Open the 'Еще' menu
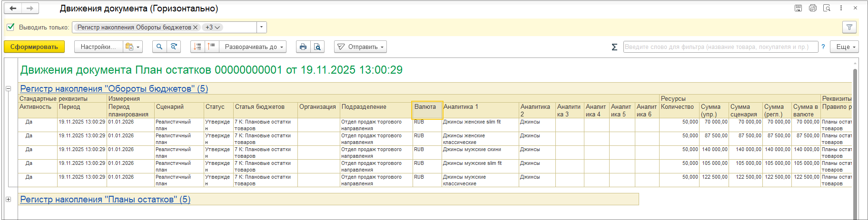The height and width of the screenshot is (220, 868). point(845,47)
